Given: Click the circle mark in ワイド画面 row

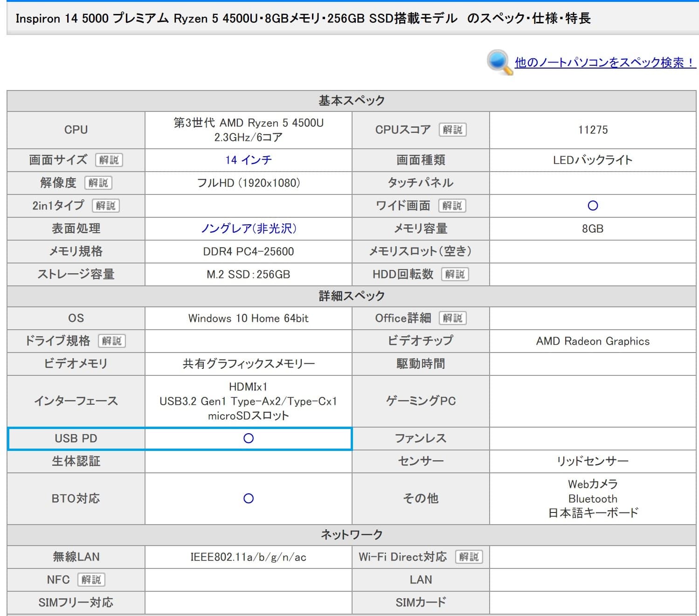Looking at the screenshot, I should (593, 206).
